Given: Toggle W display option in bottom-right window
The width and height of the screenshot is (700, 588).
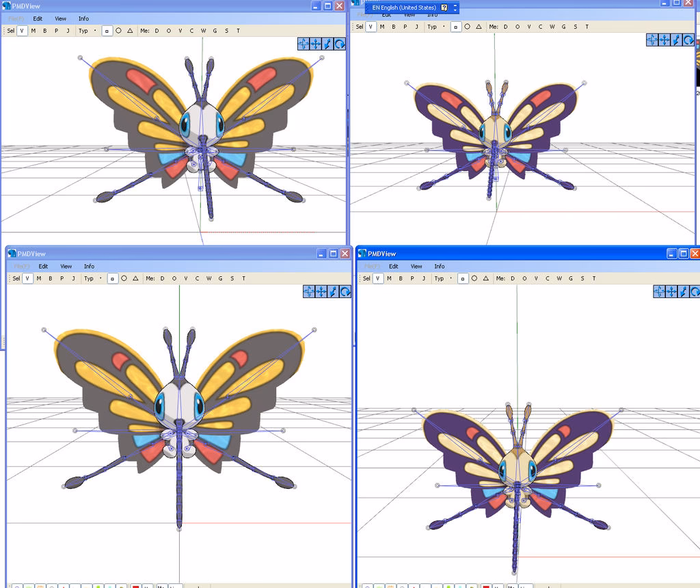Looking at the screenshot, I should pos(559,279).
